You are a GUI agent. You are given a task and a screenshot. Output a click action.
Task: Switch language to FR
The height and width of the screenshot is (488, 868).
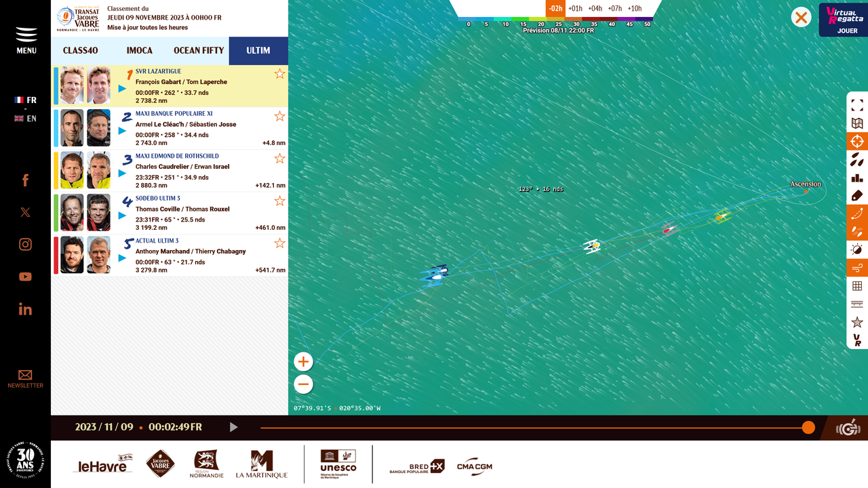26,100
